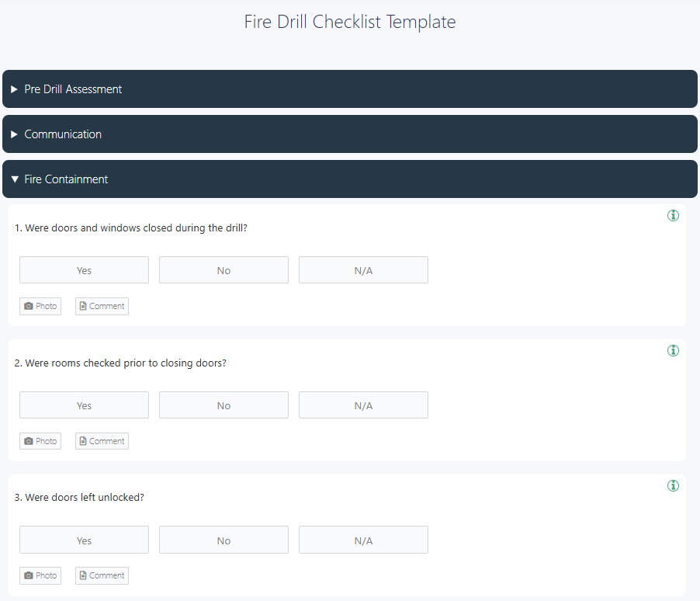Open info icon for rooms checked question
Screen dimensions: 700x601
point(673,350)
